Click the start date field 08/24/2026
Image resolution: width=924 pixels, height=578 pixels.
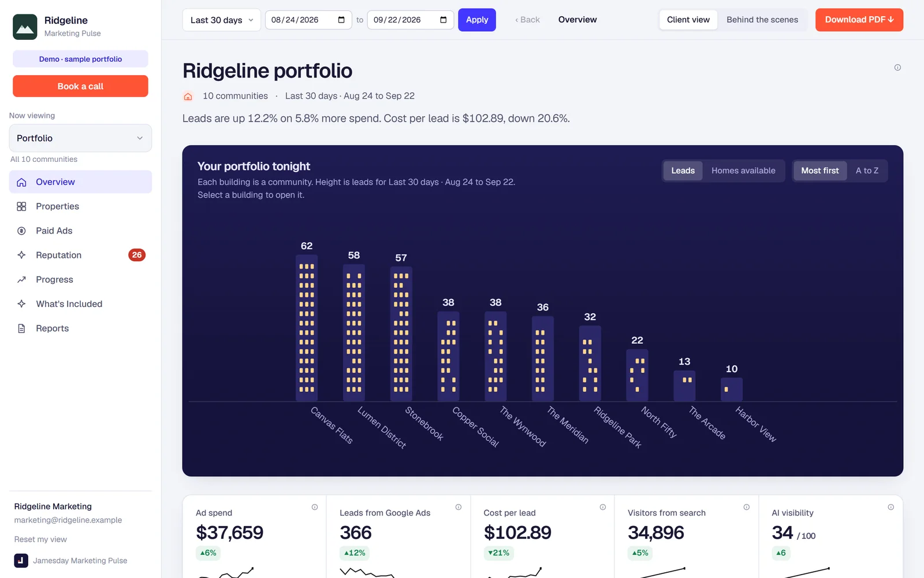tap(308, 20)
